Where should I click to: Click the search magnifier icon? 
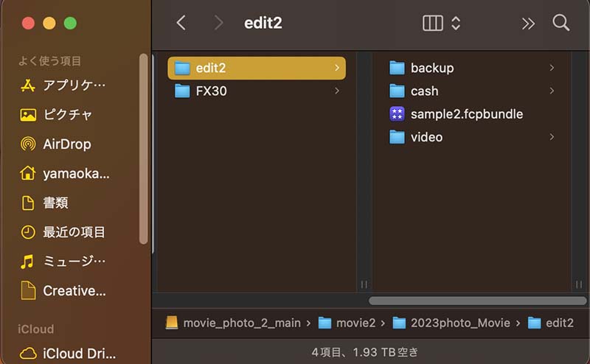coord(560,23)
